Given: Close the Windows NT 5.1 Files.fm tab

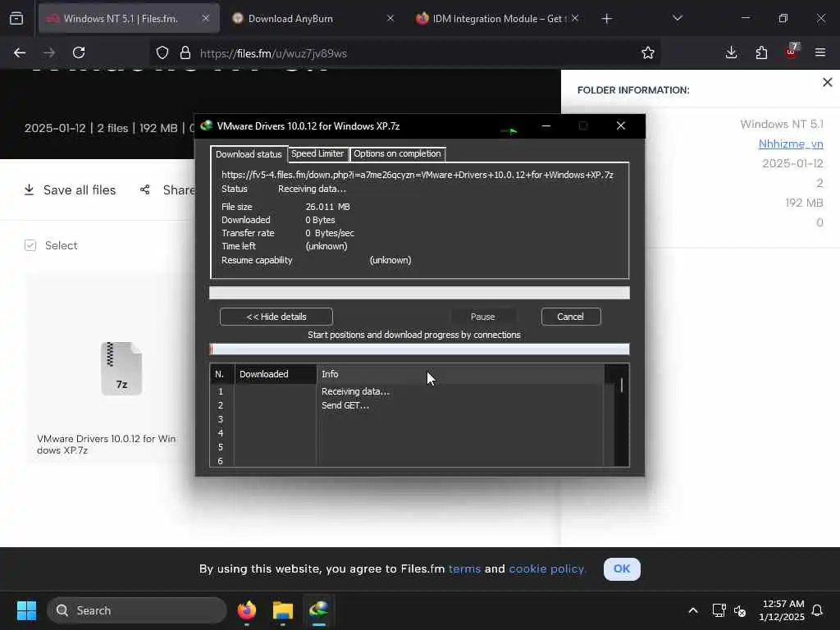Looking at the screenshot, I should point(206,18).
